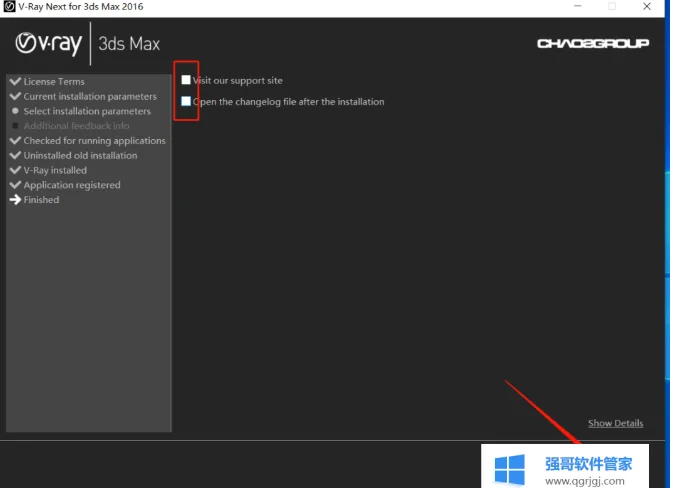Click V-Ray app icon in title bar
The width and height of the screenshot is (673, 488).
click(x=9, y=6)
